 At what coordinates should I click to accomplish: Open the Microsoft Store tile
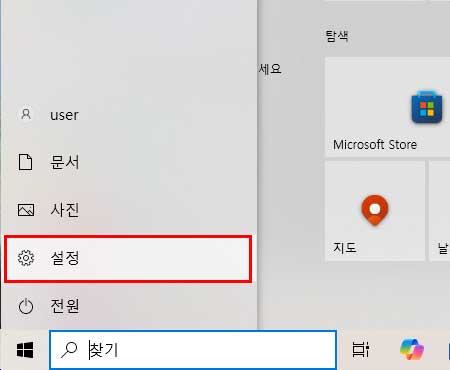tap(387, 107)
